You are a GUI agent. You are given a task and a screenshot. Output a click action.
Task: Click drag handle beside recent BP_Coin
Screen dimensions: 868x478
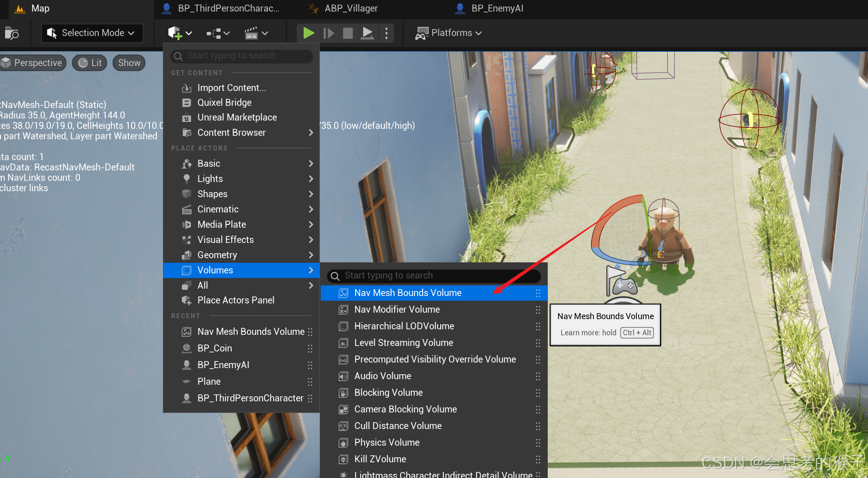[310, 348]
